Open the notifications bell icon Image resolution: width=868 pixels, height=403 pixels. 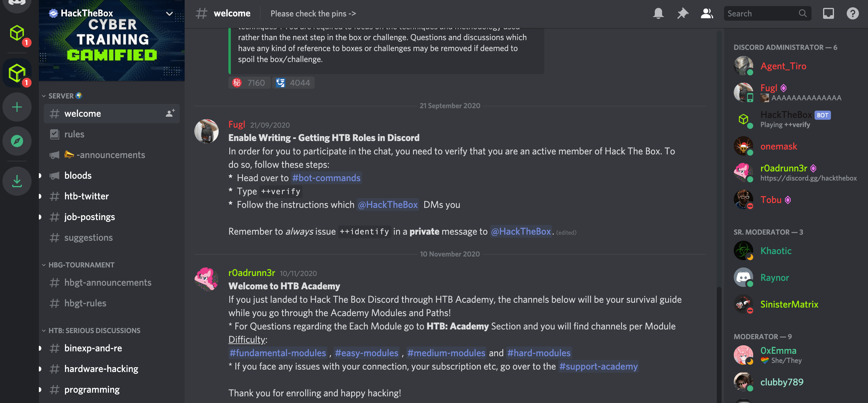pos(658,13)
